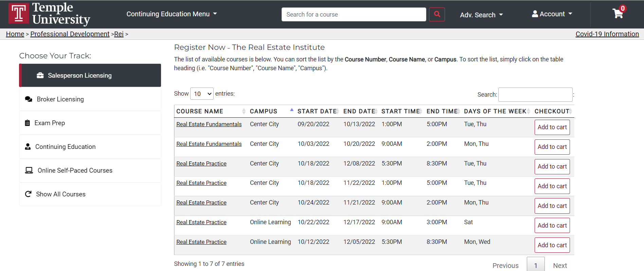
Task: Sort the table by End Time
Action: point(442,111)
